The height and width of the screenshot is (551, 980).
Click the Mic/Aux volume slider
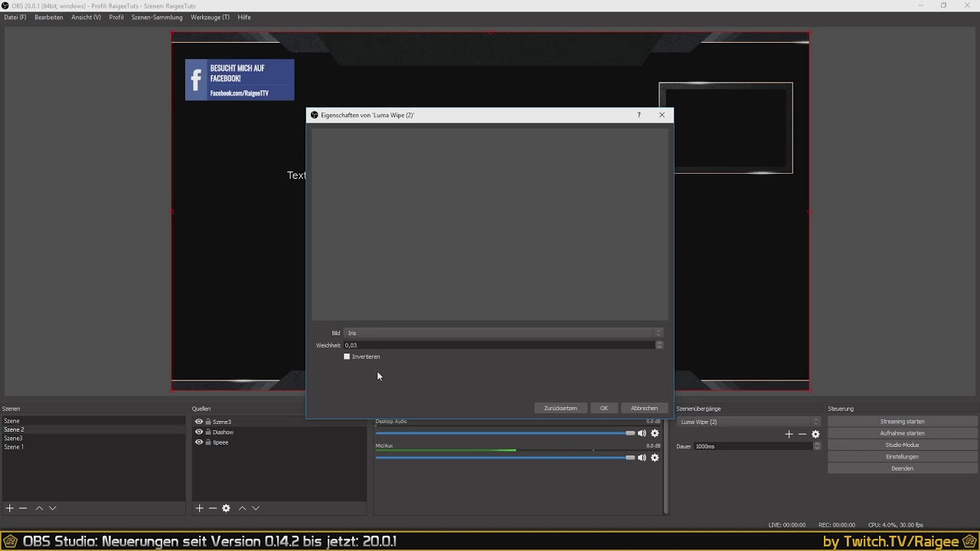[505, 458]
